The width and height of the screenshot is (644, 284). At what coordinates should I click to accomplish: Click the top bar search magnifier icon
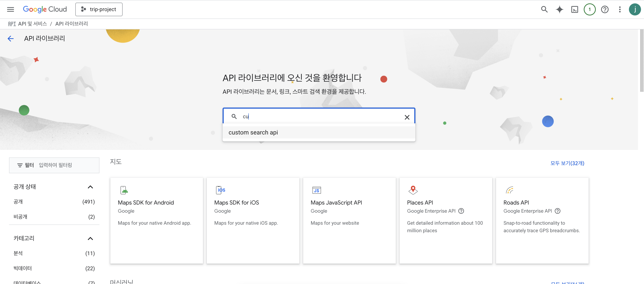pyautogui.click(x=544, y=9)
